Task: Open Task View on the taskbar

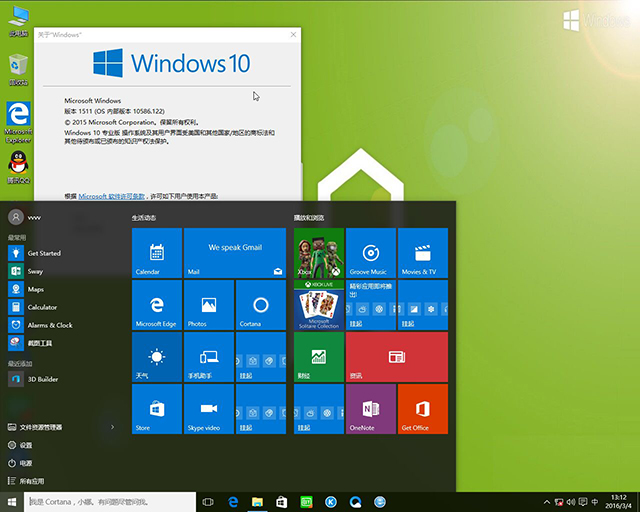Action: (209, 501)
